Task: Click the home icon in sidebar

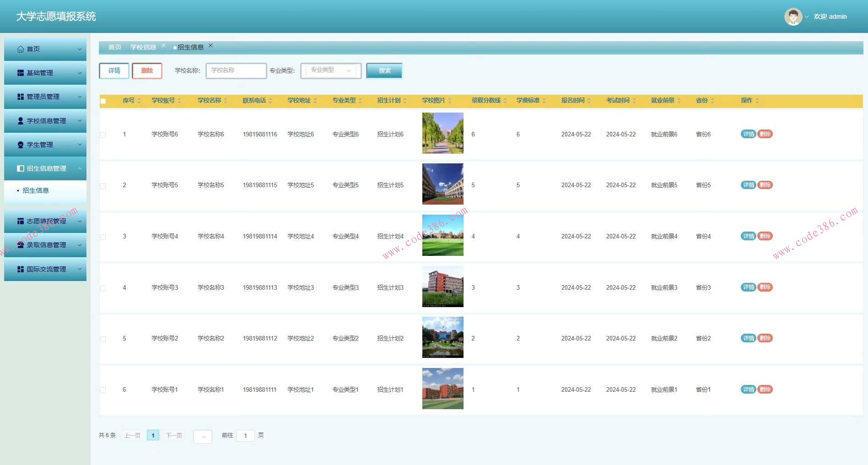Action: tap(20, 49)
